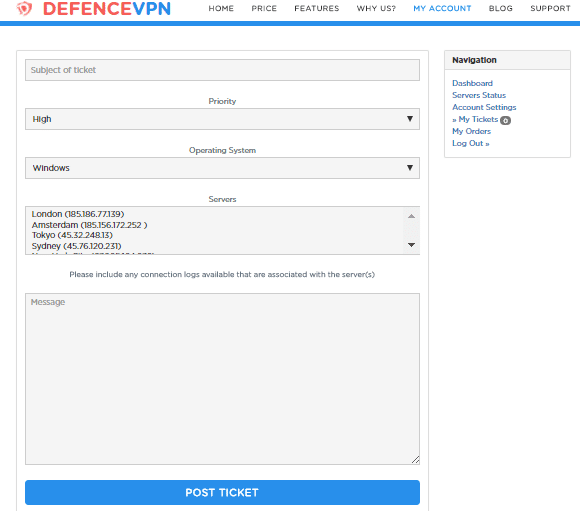
Task: Click the Servers list scroll up arrow
Action: click(411, 216)
